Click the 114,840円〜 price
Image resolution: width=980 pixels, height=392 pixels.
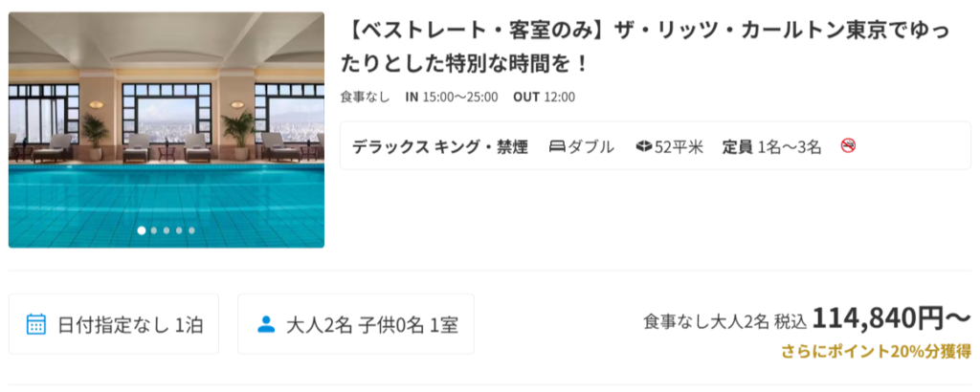pos(891,320)
